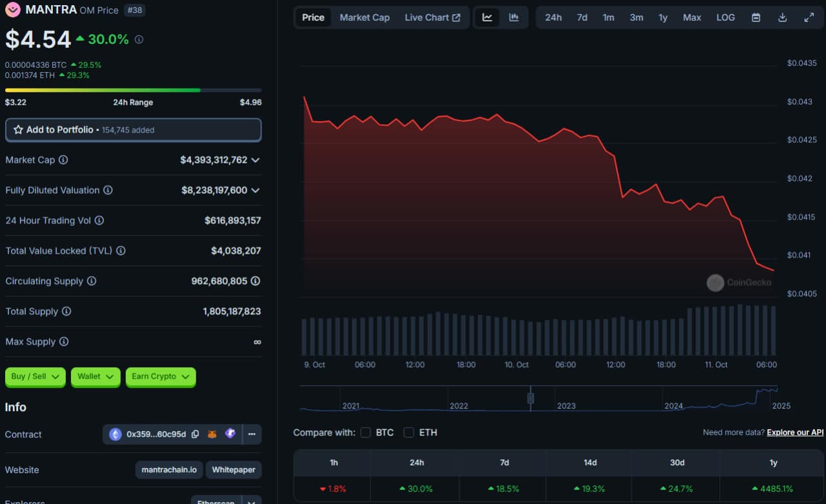Toggle the LOG scale option

[x=726, y=17]
